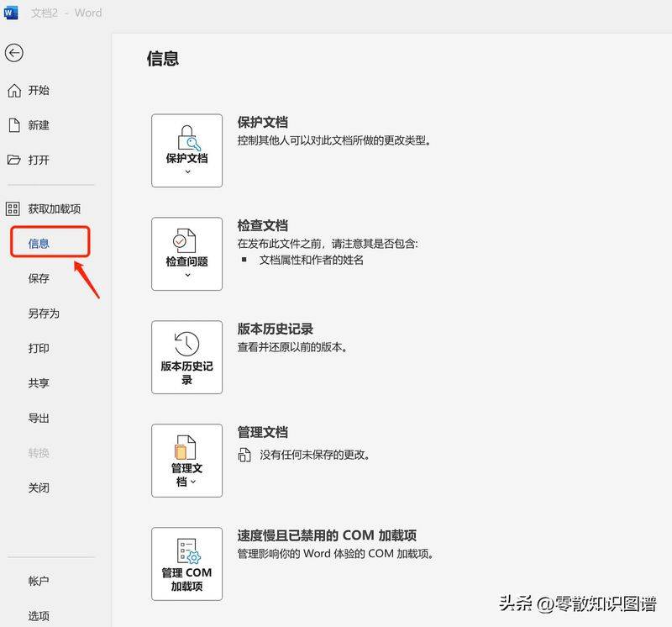Click the add-ins grid icon beside 获取加载项

(x=13, y=208)
